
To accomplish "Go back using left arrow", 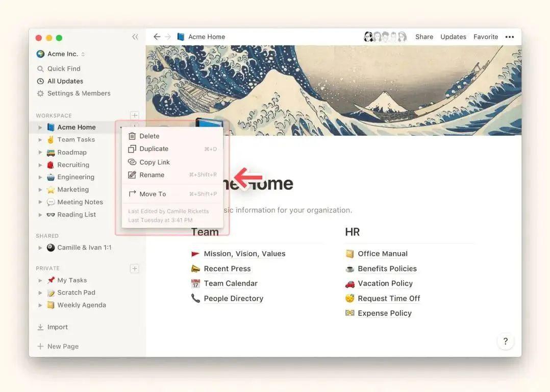I will click(157, 37).
